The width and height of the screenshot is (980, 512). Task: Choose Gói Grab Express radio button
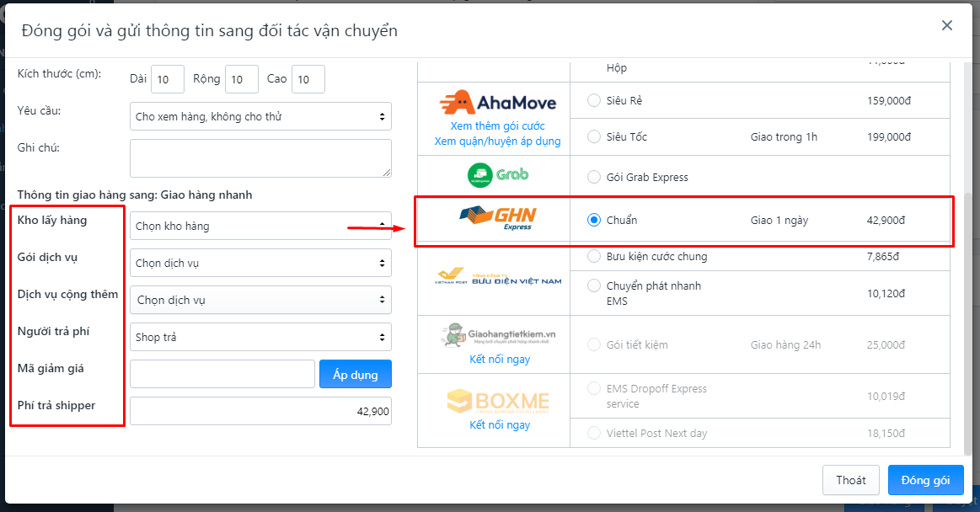click(x=594, y=178)
